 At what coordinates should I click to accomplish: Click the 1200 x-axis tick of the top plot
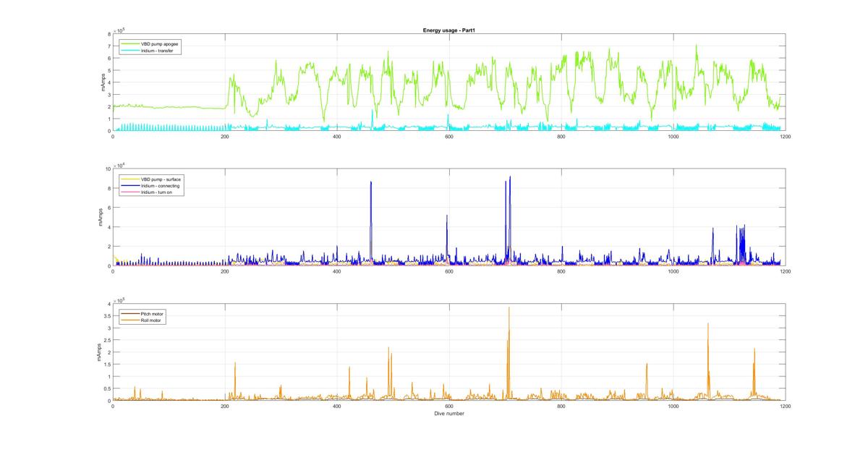click(x=786, y=136)
